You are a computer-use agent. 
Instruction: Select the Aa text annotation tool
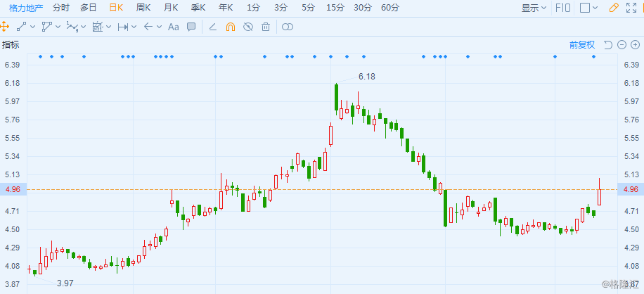[x=174, y=27]
